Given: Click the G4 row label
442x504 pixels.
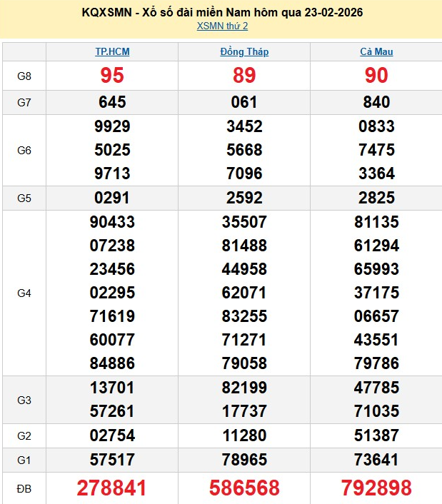Looking at the screenshot, I should tap(24, 293).
